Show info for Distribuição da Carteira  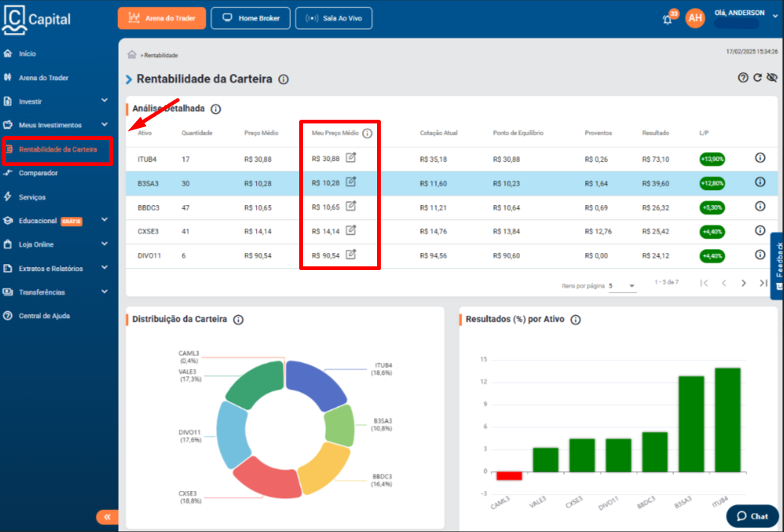point(239,320)
